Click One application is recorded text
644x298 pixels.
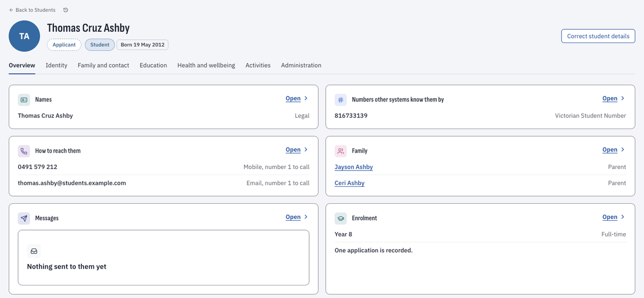[x=374, y=251]
